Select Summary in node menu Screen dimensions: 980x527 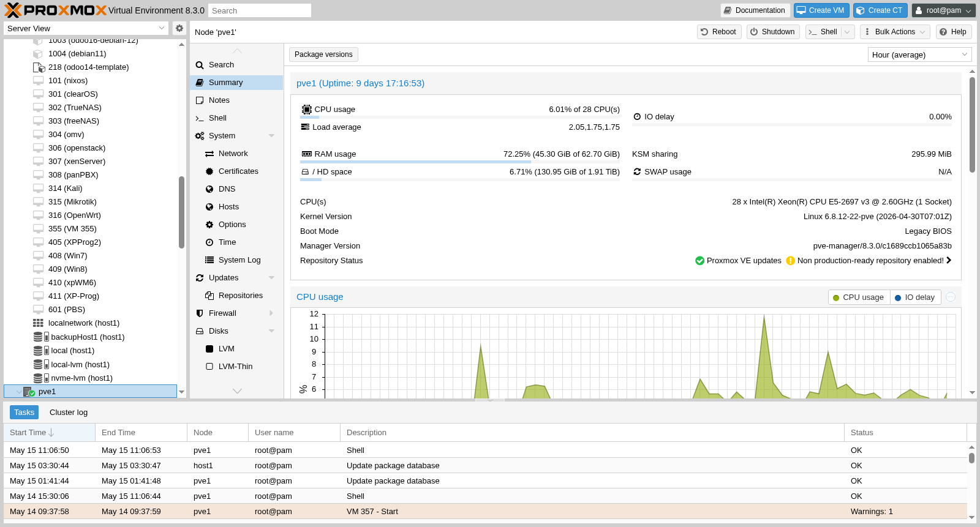[x=236, y=83]
